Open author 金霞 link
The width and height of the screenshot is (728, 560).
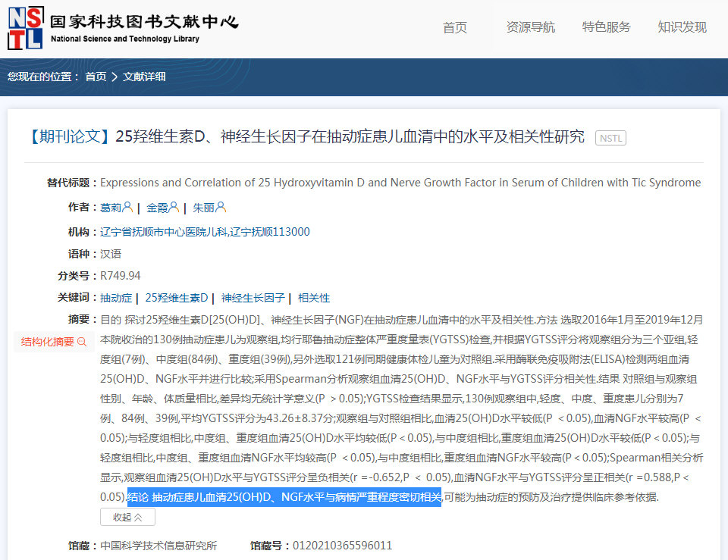tap(157, 208)
